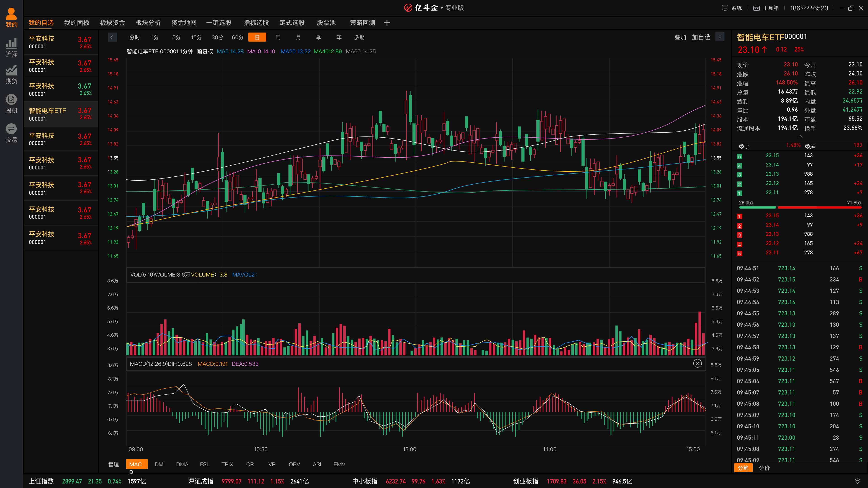Screen dimensions: 868x488
Task: Open the 指标选股 tab
Action: [x=256, y=23]
